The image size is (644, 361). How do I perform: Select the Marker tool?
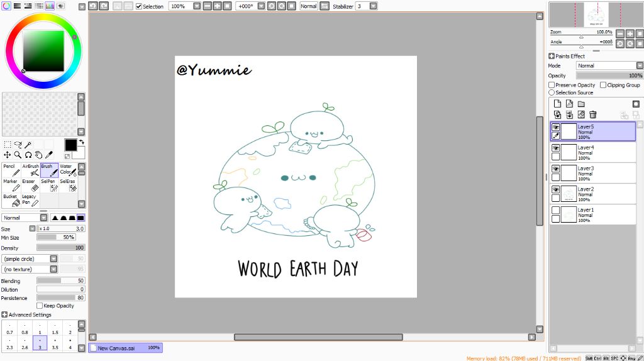(x=11, y=186)
